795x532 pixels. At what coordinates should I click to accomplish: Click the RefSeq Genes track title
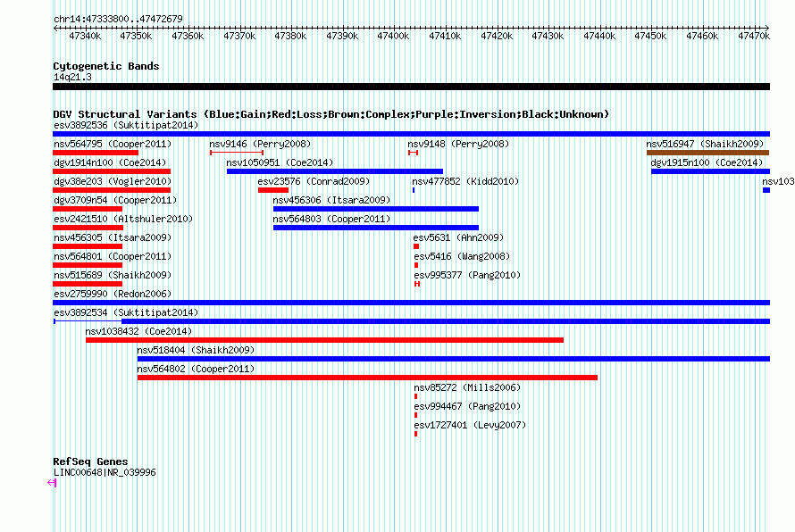90,461
